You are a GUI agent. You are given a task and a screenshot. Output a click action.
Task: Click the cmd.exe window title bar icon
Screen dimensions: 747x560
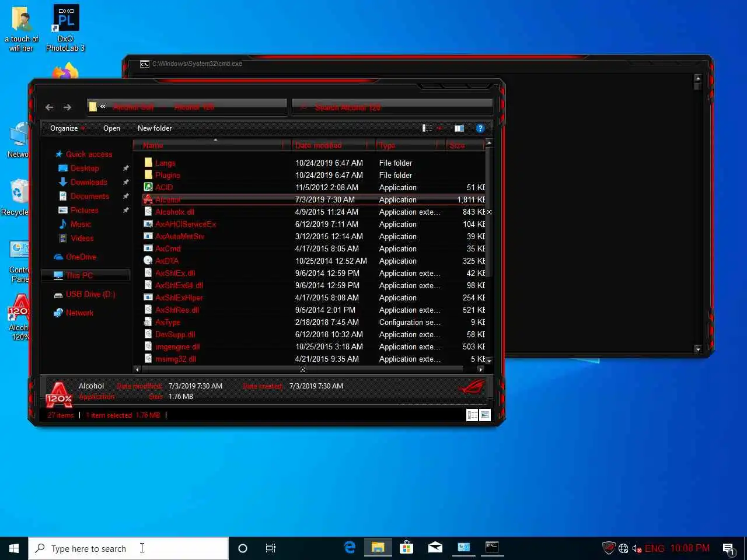pyautogui.click(x=145, y=64)
